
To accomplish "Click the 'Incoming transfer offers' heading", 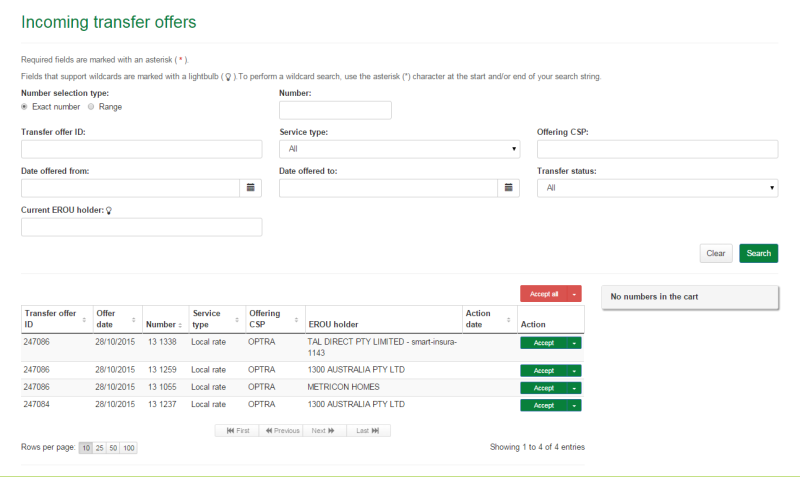I will tap(108, 22).
